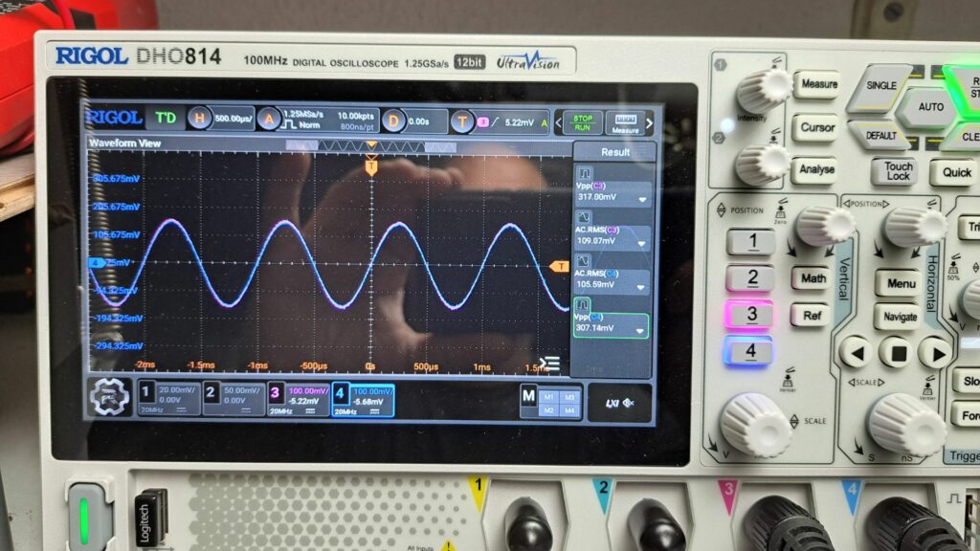Push the SINGLE key
Viewport: 980px width, 551px height.
(881, 85)
